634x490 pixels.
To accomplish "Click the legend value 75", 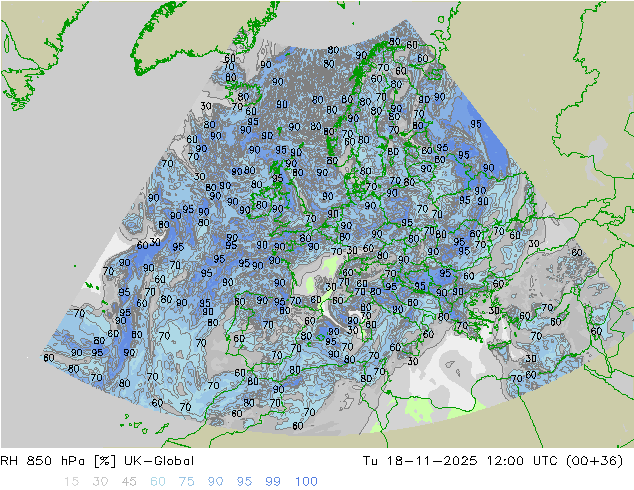I will tap(186, 482).
